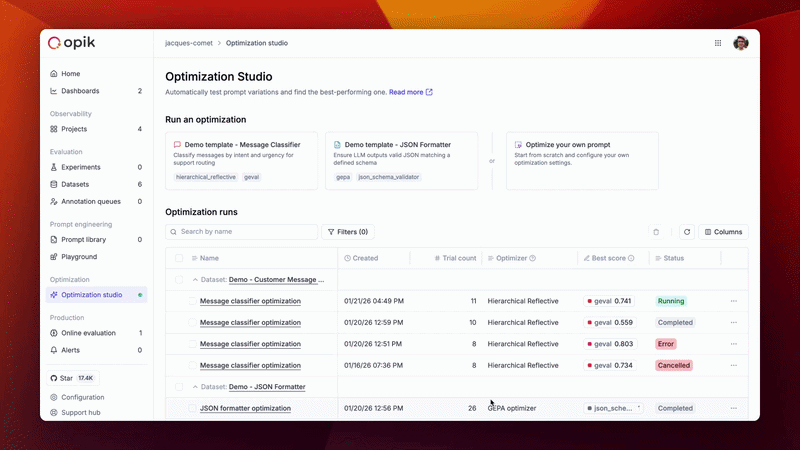Open actions menu for JSON formatter optimization run
Image resolution: width=800 pixels, height=450 pixels.
pos(734,408)
